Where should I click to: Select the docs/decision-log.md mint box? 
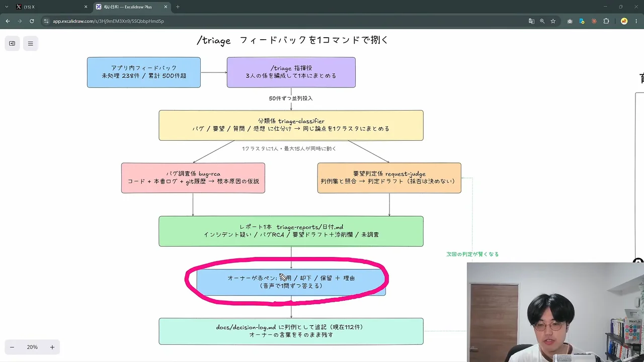(291, 331)
